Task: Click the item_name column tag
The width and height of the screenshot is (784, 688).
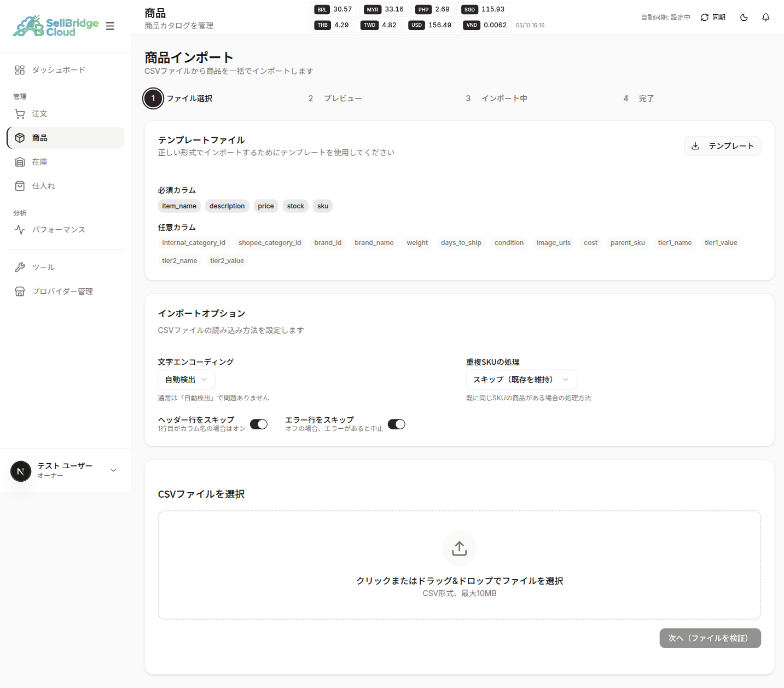Action: tap(179, 206)
